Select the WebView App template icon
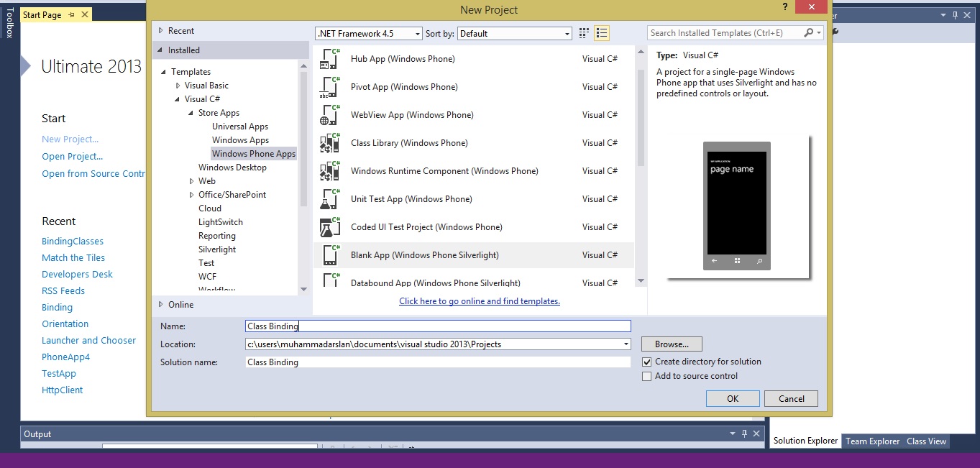Screen dimensions: 980x468 [330, 115]
